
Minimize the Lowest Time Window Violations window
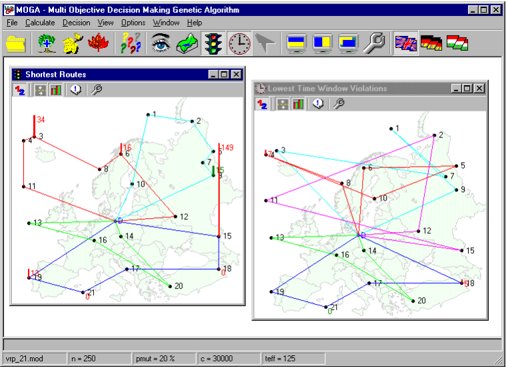(x=456, y=88)
